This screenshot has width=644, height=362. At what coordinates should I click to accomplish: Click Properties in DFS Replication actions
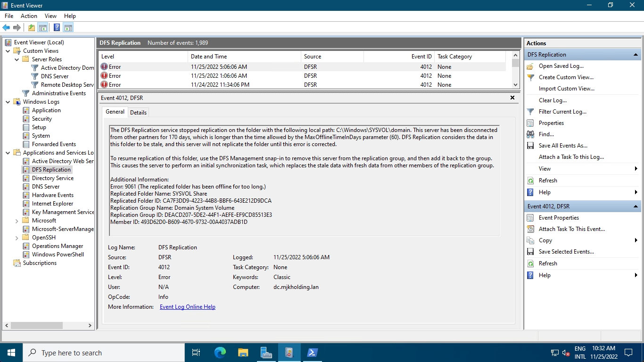tap(551, 123)
